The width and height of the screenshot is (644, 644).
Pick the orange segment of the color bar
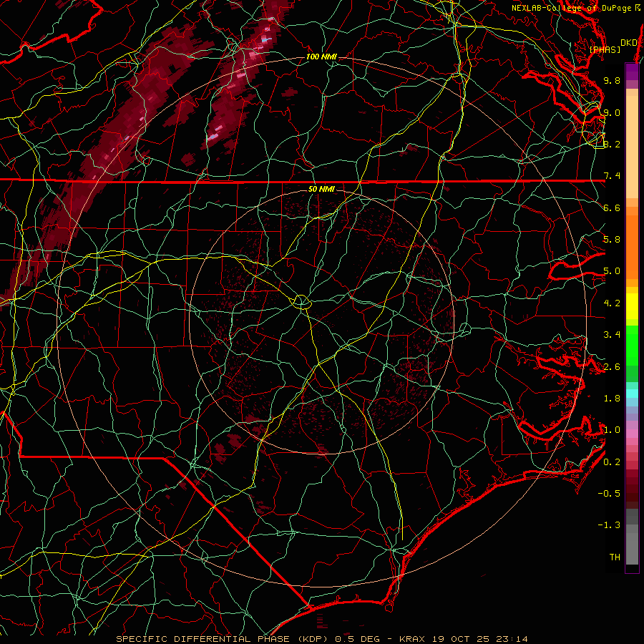[632, 246]
